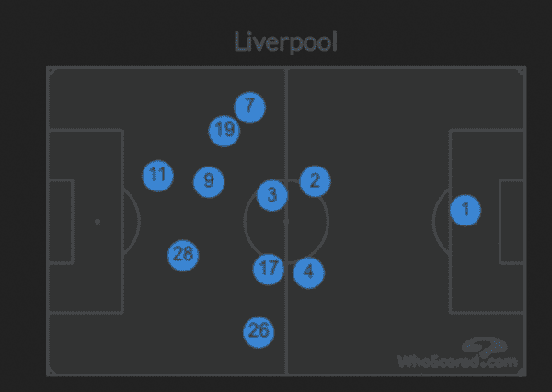Click player marker number 11
This screenshot has width=552, height=392.
pyautogui.click(x=157, y=176)
